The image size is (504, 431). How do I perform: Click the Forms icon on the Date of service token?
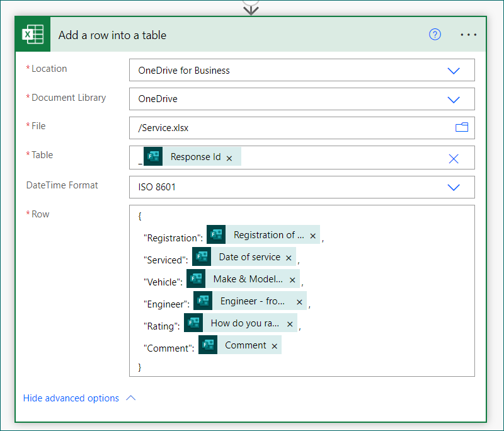coord(202,257)
